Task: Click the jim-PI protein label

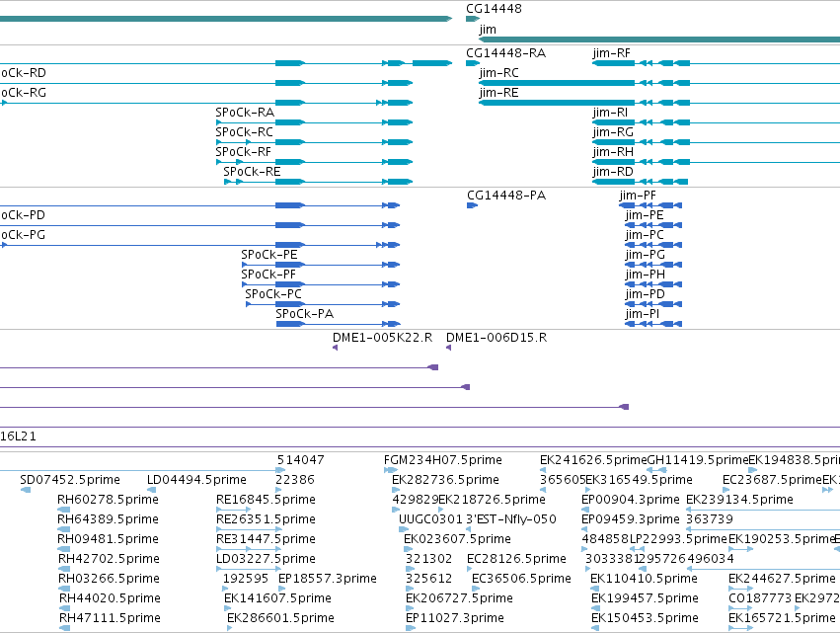Action: [x=643, y=315]
